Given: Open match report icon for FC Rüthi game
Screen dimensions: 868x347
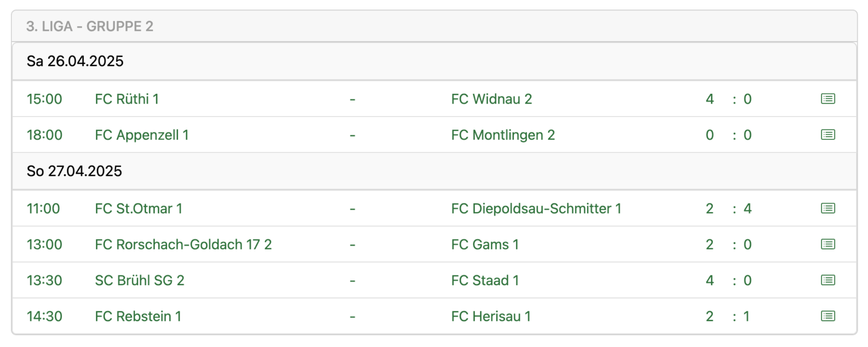Looking at the screenshot, I should (x=828, y=99).
